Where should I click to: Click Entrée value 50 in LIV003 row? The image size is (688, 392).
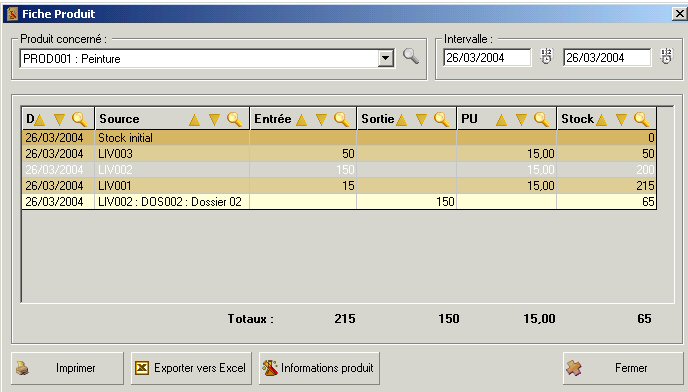pyautogui.click(x=348, y=154)
